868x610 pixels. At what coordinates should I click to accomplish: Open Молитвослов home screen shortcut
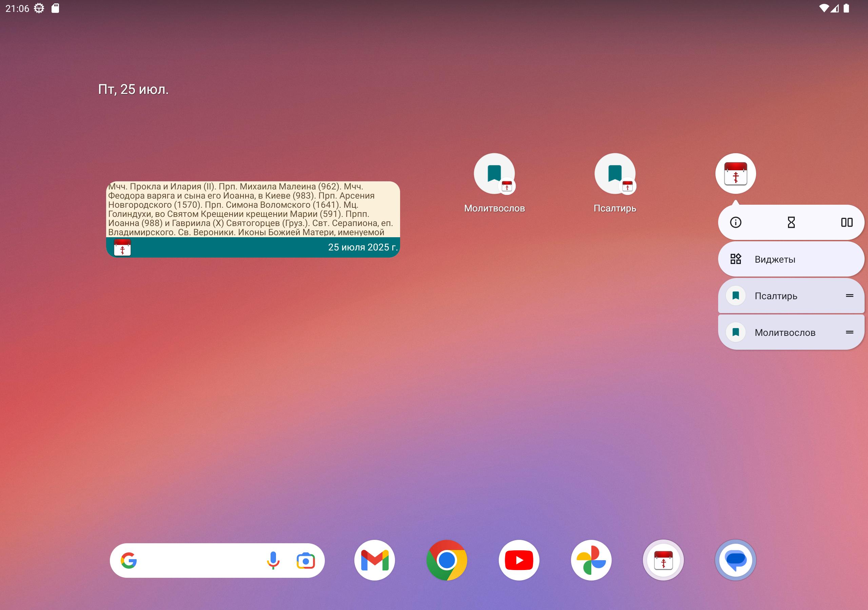[494, 174]
